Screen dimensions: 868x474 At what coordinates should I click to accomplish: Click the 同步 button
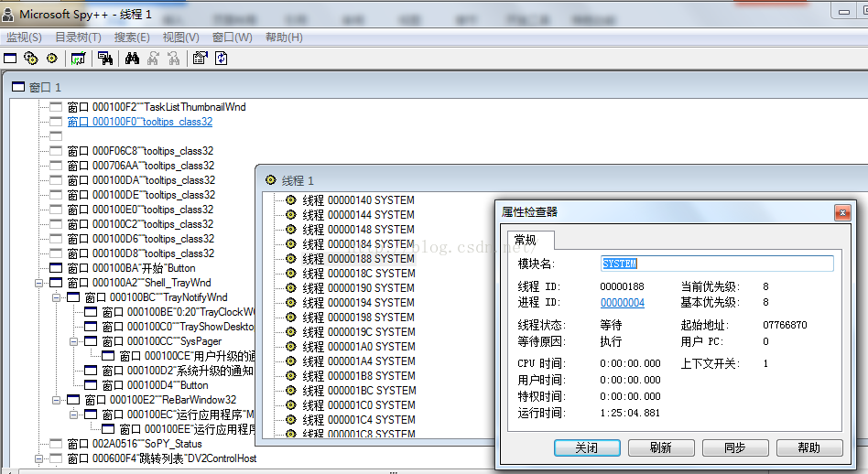[735, 447]
